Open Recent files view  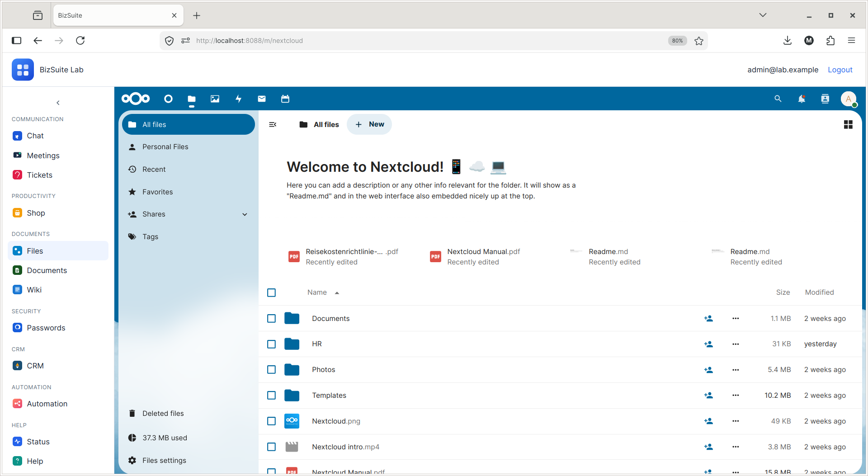point(189,169)
